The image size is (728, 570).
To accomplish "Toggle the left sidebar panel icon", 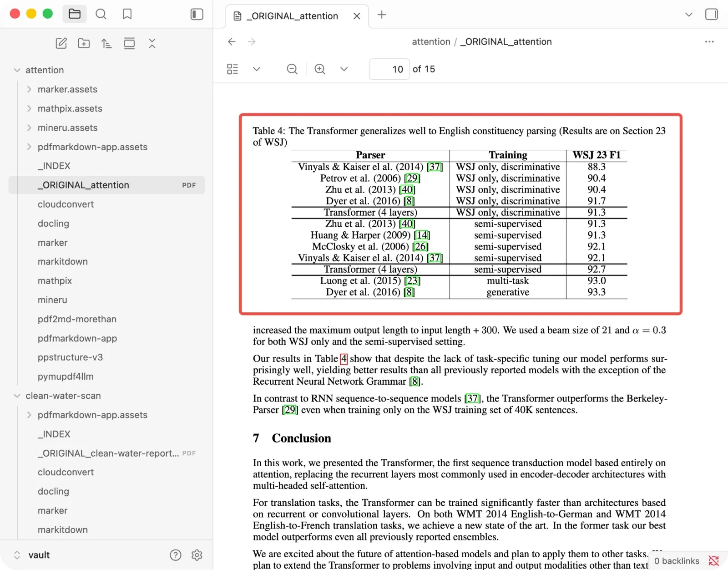I will (197, 14).
